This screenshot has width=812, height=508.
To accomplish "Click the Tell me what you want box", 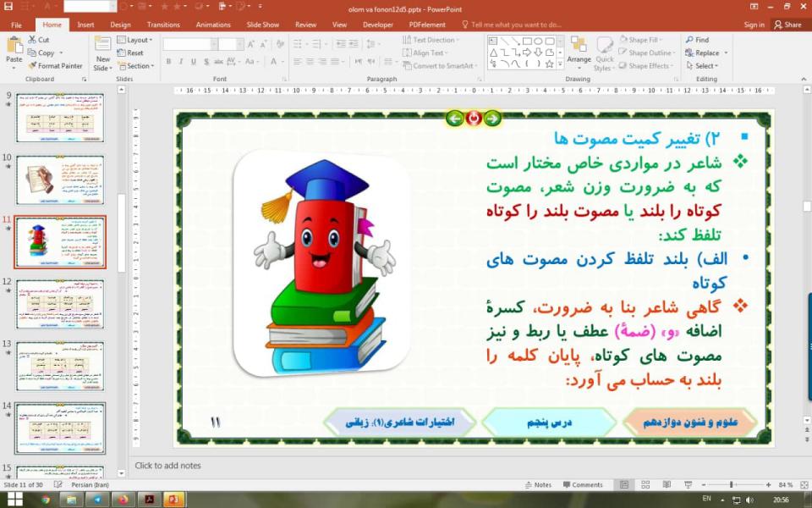I will [512, 25].
